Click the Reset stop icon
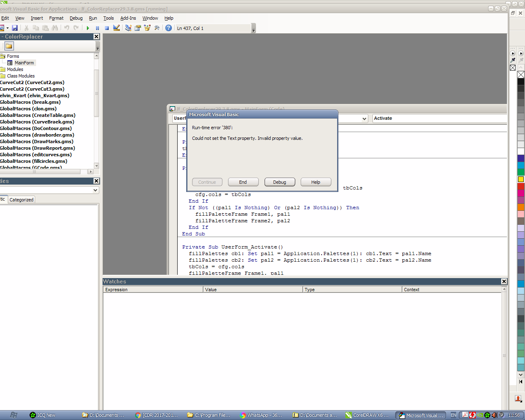The image size is (525, 420). click(x=107, y=28)
